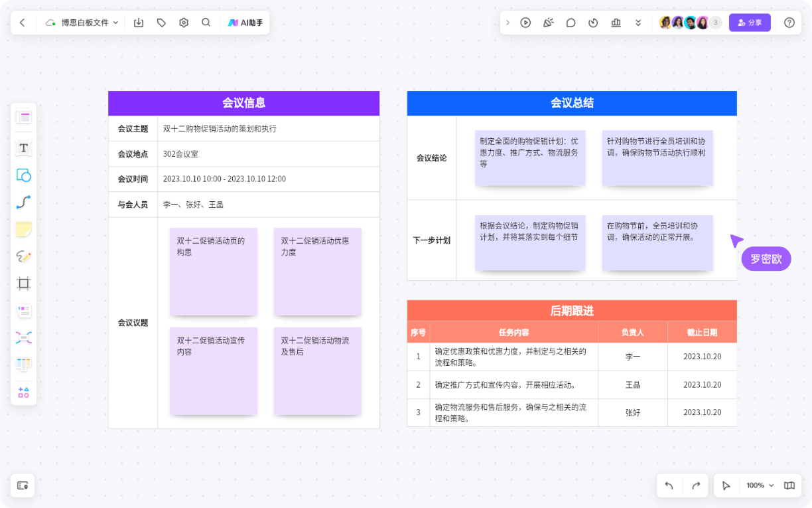Collapse the top-right tools with double chevron

click(638, 22)
